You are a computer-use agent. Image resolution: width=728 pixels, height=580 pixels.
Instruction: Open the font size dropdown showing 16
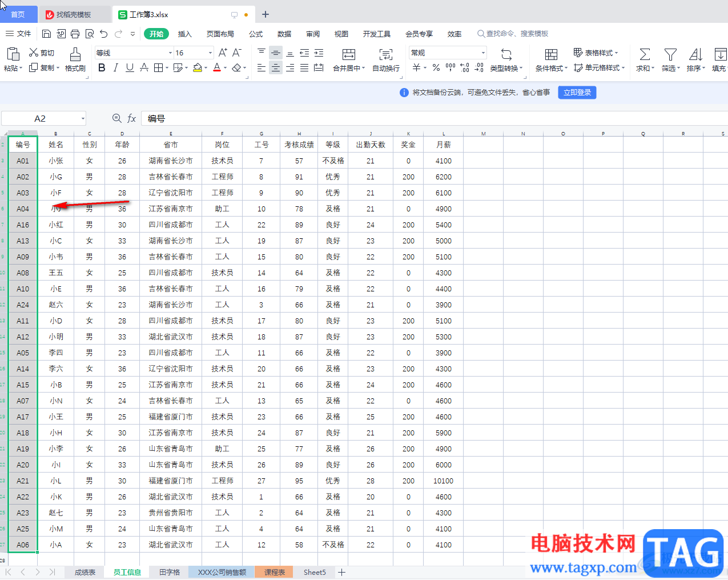click(210, 53)
